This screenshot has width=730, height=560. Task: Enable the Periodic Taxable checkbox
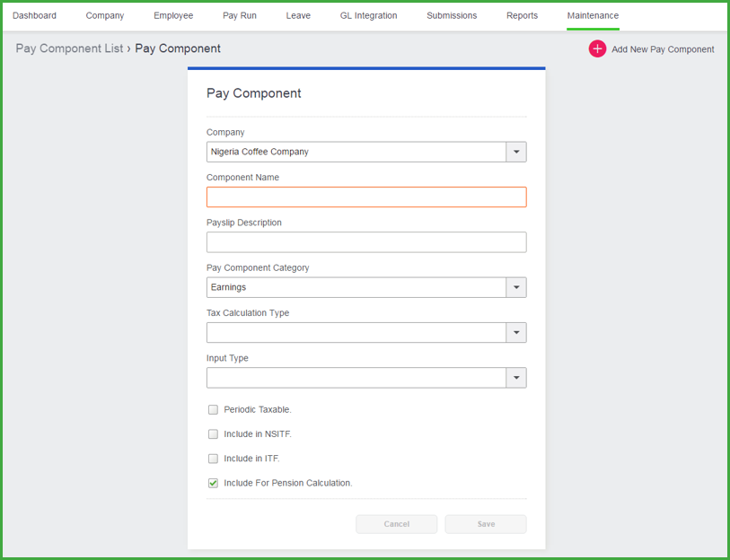click(x=213, y=409)
